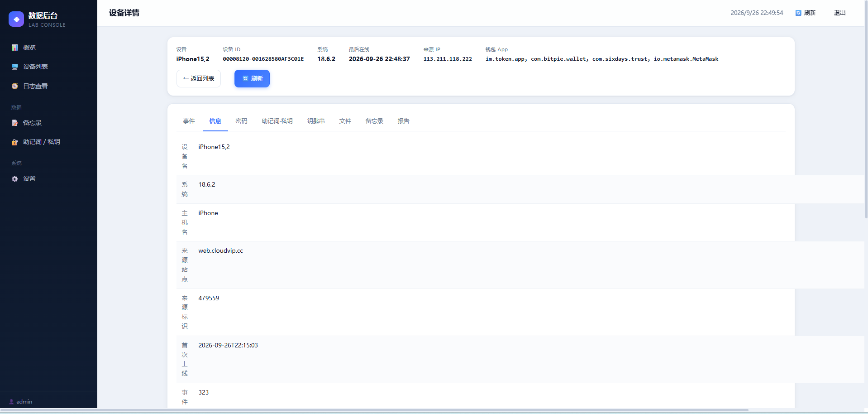
Task: Open the 助记词·私钥 tab
Action: pos(277,121)
